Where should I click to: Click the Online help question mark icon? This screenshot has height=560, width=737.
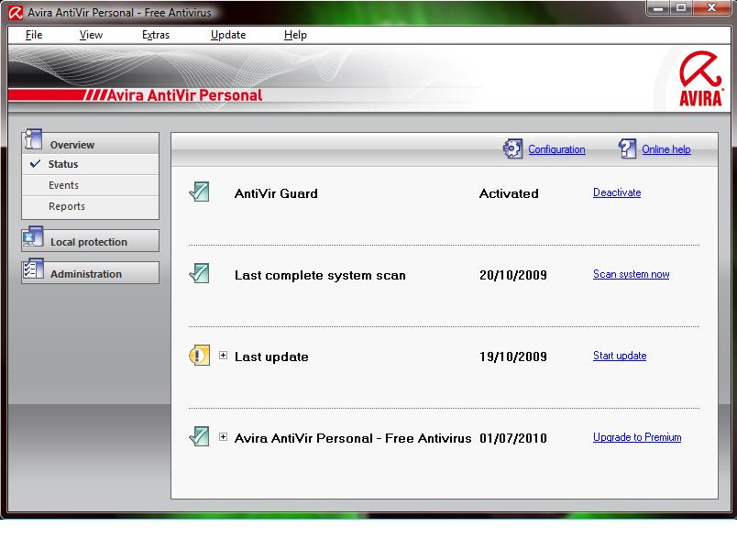[627, 148]
